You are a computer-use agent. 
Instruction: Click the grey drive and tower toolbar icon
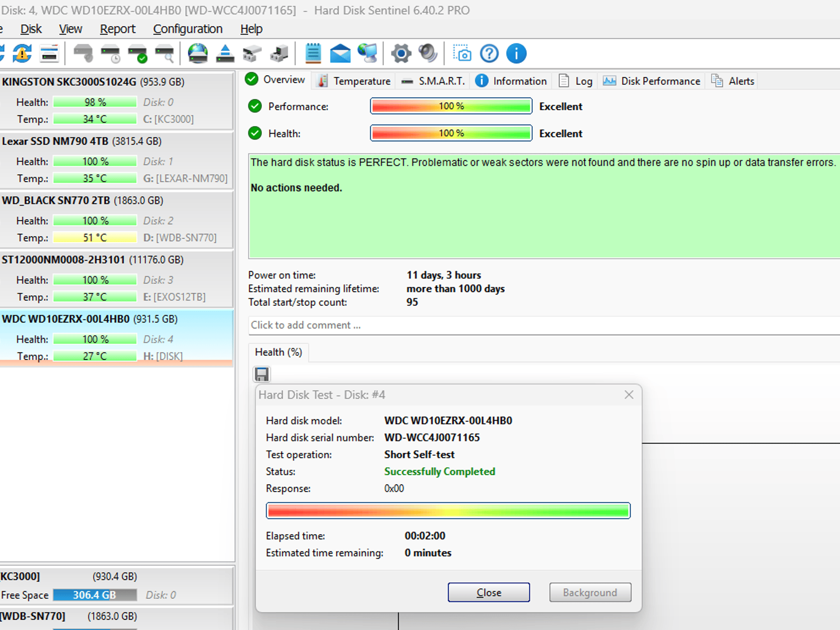pyautogui.click(x=279, y=54)
